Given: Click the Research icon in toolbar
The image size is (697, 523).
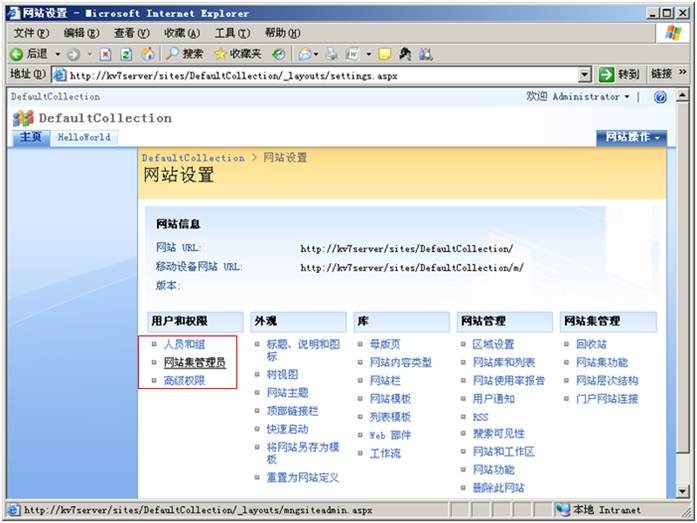Looking at the screenshot, I should (x=405, y=54).
